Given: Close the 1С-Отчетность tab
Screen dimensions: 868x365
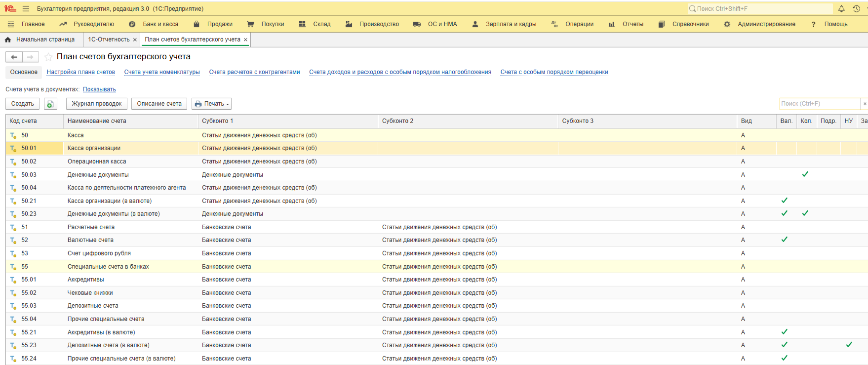Looking at the screenshot, I should pos(135,40).
